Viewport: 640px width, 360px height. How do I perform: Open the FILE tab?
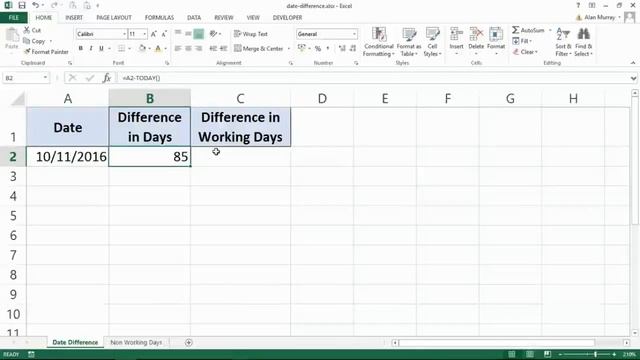point(14,18)
